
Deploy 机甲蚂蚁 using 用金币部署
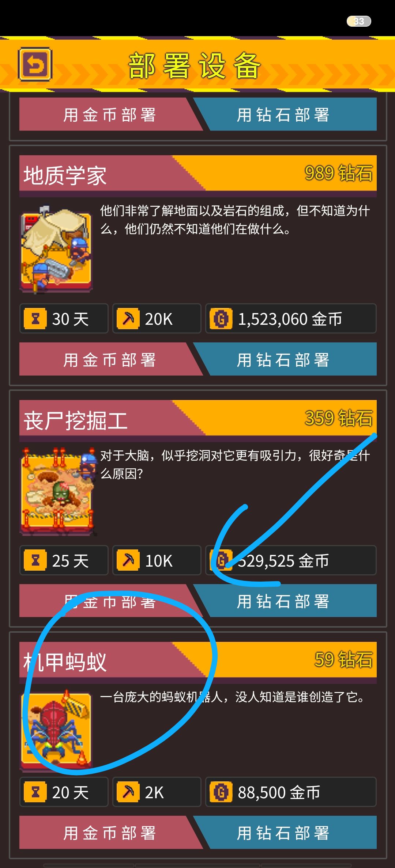109,832
